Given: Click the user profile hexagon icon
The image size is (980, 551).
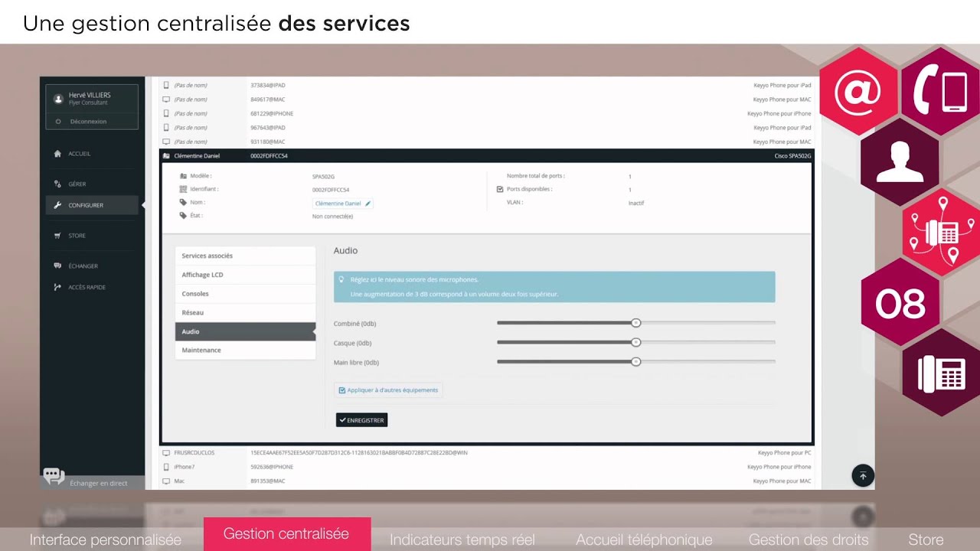Looking at the screenshot, I should coord(900,162).
